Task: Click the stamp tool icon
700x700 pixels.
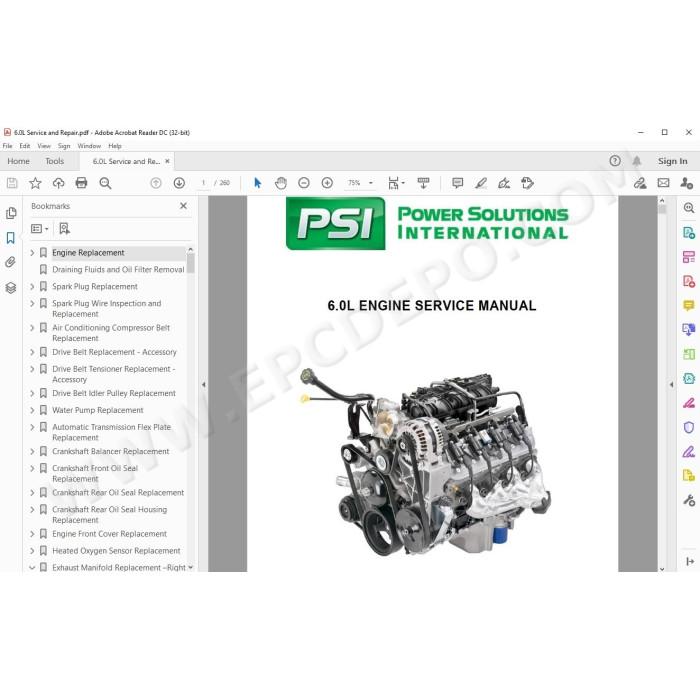Action: click(x=527, y=183)
